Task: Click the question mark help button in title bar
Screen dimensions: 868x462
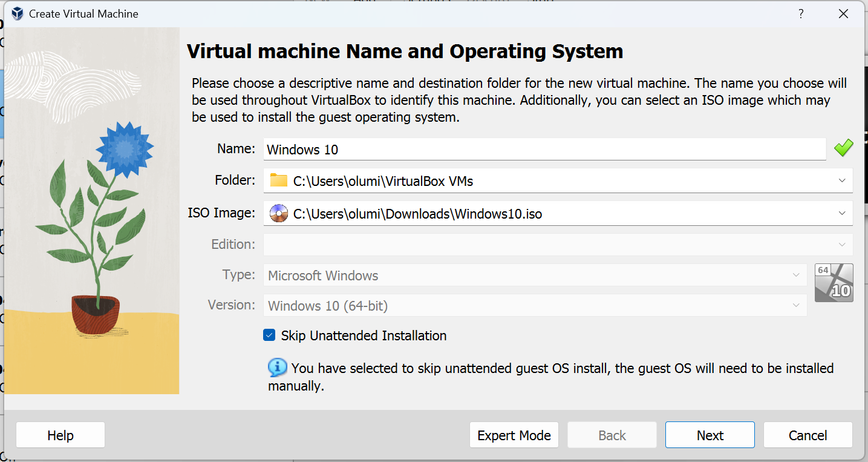Action: point(801,14)
